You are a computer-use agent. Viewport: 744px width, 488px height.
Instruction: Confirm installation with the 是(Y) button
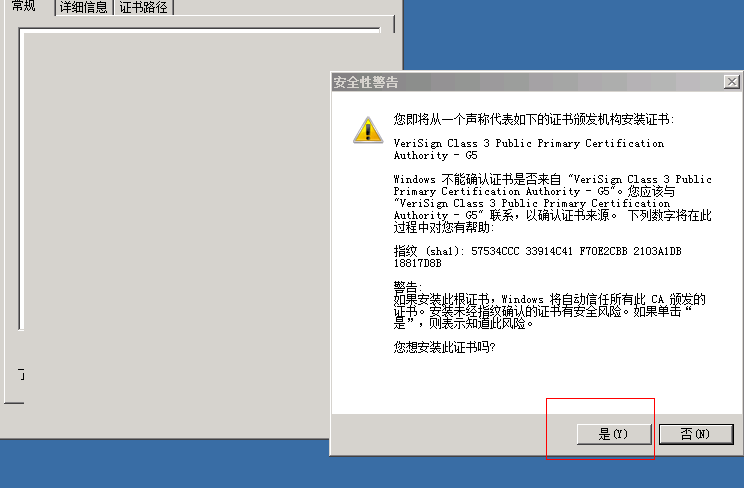[614, 434]
